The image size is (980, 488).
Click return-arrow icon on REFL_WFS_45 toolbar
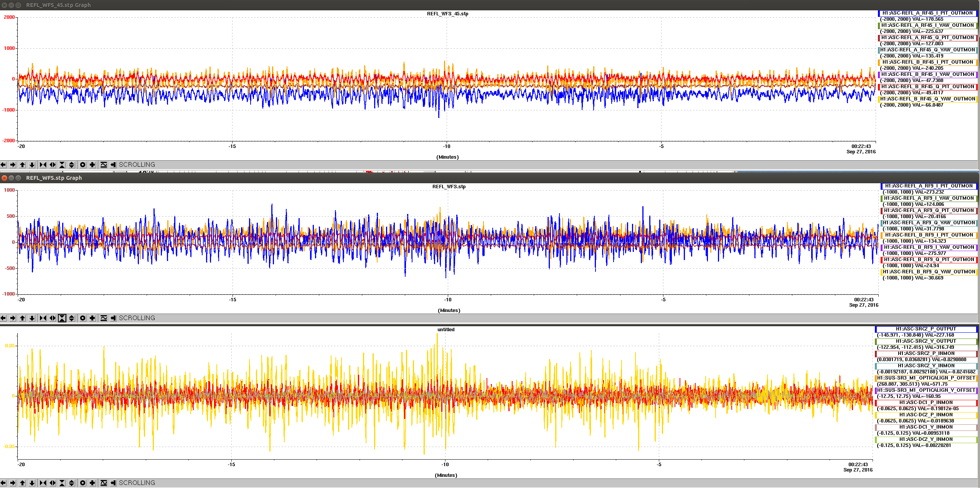pyautogui.click(x=113, y=165)
